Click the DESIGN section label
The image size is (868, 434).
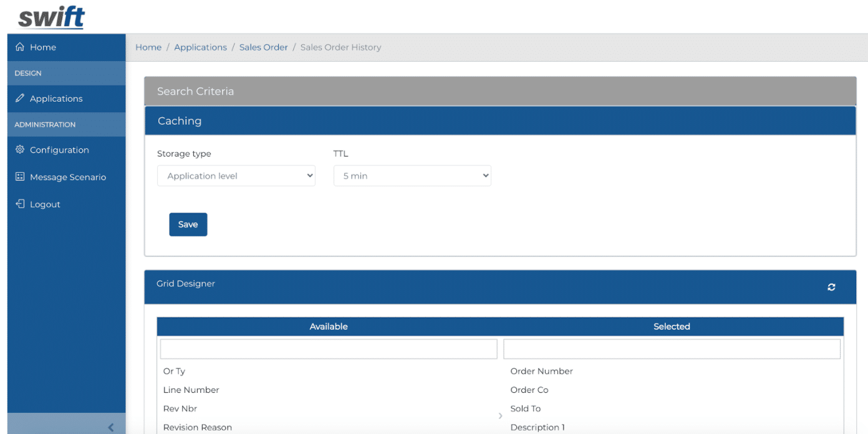28,73
